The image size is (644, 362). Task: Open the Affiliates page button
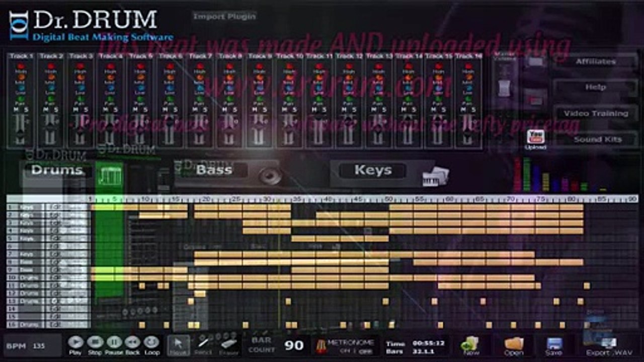(x=595, y=61)
